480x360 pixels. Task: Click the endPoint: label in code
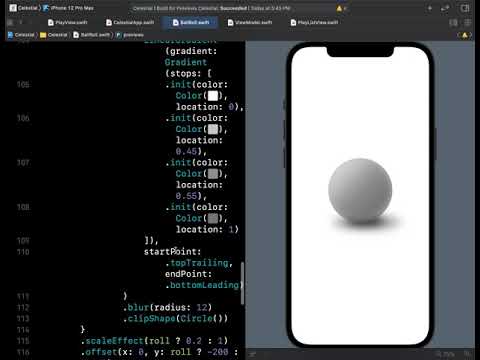pyautogui.click(x=188, y=274)
